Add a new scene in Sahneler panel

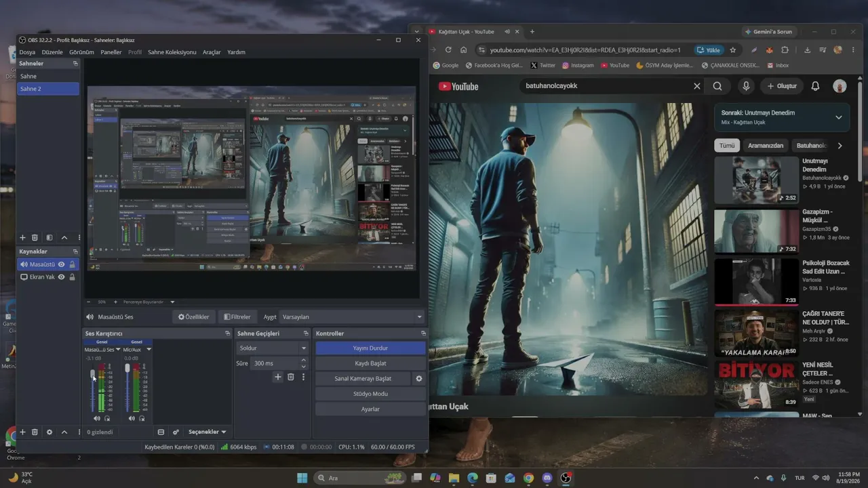22,238
